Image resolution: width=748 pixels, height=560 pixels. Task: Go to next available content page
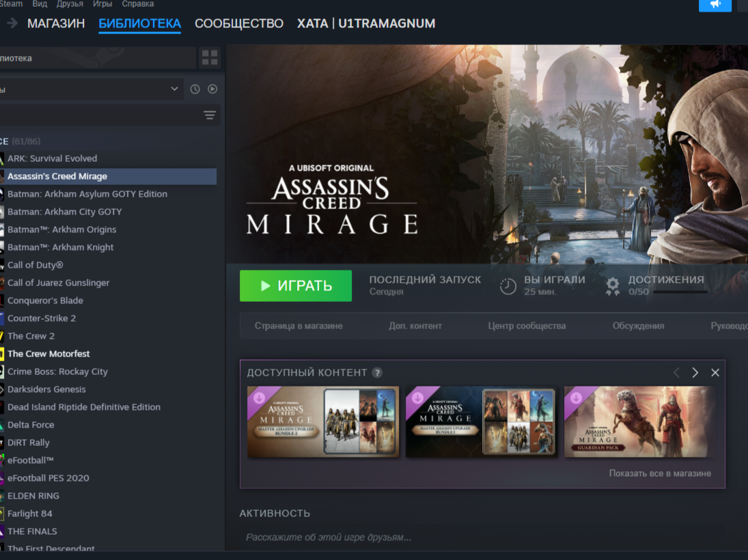pos(695,373)
